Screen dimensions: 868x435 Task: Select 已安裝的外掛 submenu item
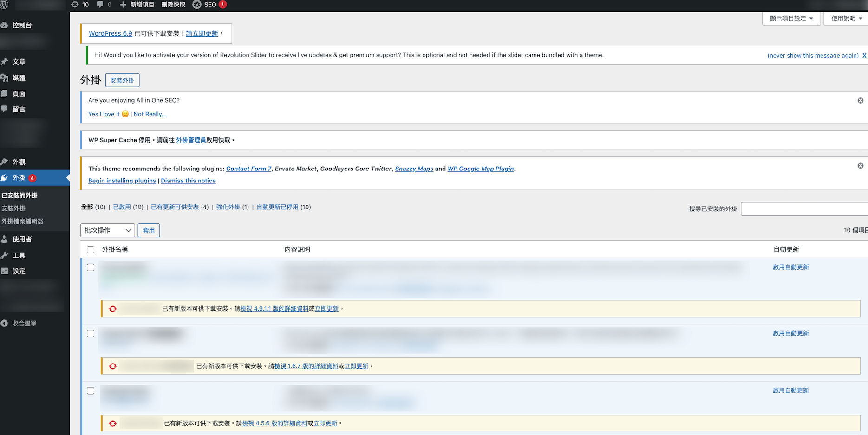tap(20, 195)
